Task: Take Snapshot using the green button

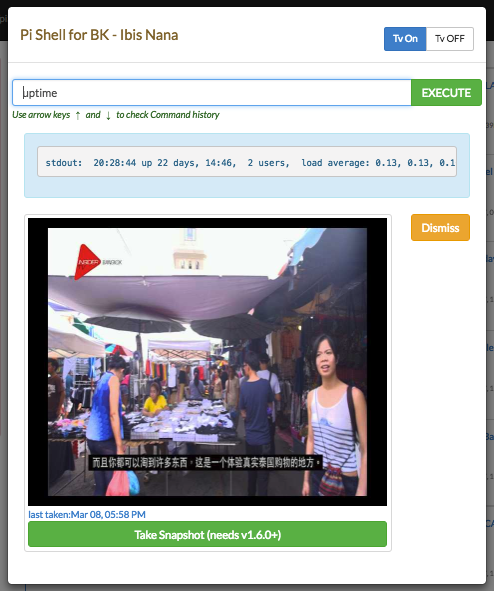Action: tap(207, 534)
